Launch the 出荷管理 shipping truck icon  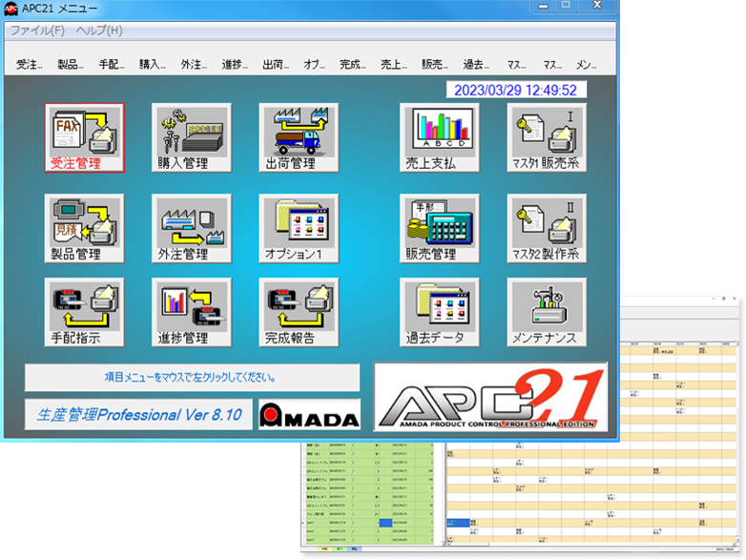click(x=298, y=137)
